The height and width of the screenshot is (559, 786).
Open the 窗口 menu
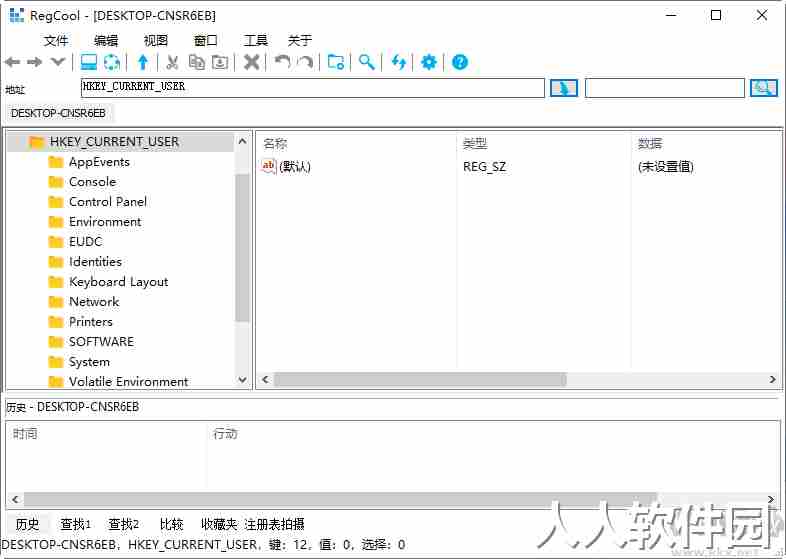[206, 40]
